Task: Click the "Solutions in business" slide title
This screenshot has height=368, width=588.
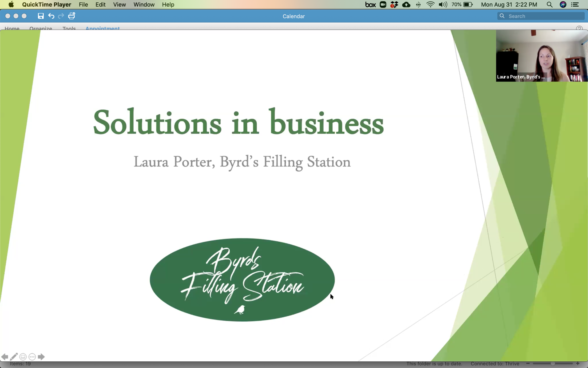Action: coord(238,122)
